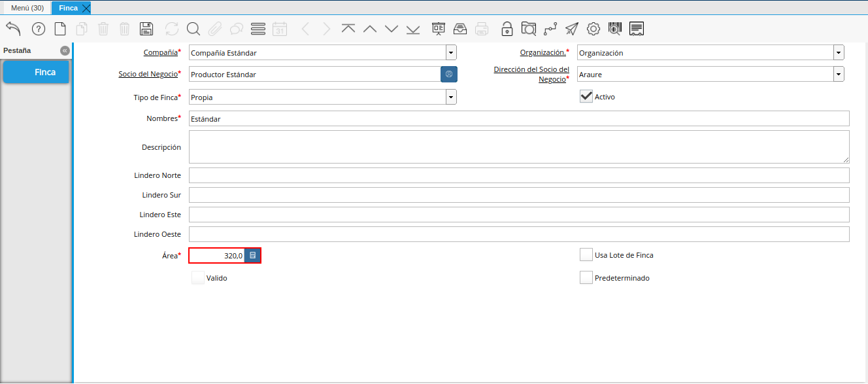Viewport: 868px width, 384px height.
Task: Click the Find record magnifier icon
Action: coord(193,29)
